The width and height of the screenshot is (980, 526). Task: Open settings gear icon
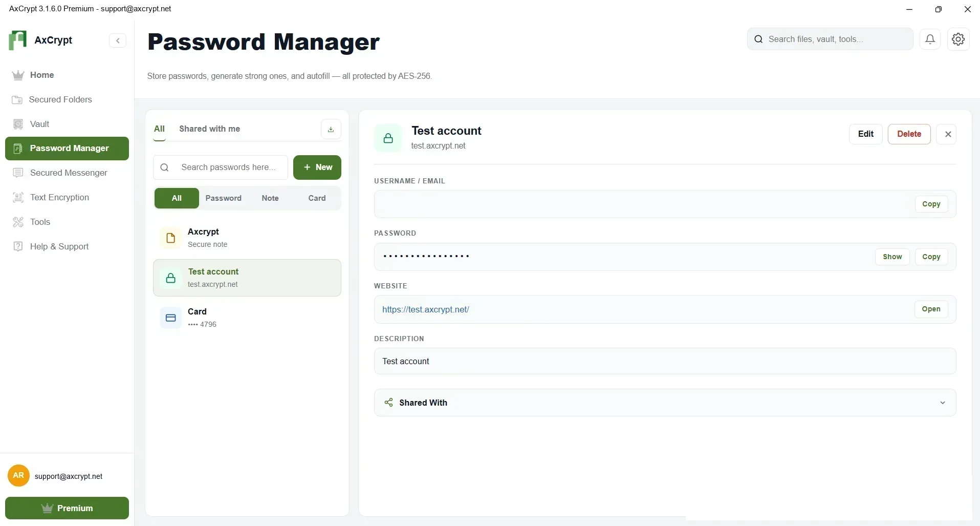point(959,39)
